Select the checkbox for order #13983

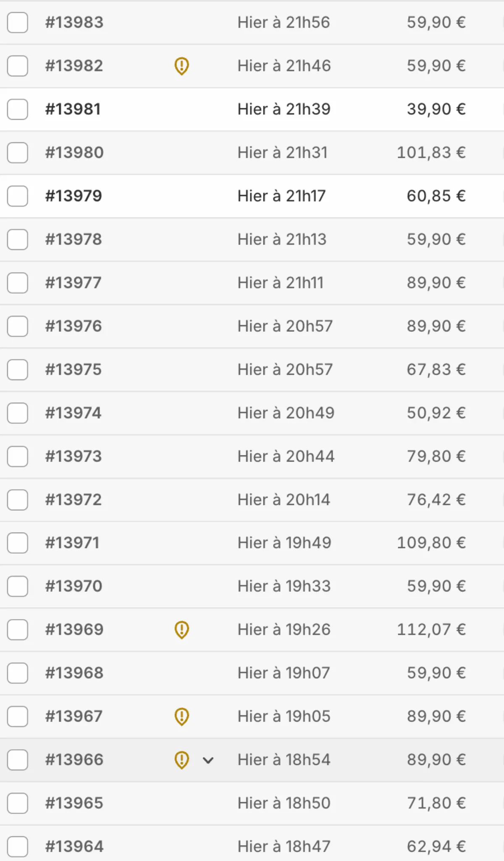[18, 23]
